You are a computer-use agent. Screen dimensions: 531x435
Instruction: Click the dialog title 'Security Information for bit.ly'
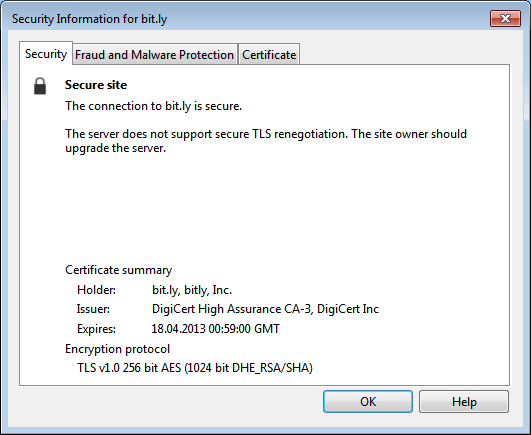click(x=89, y=19)
